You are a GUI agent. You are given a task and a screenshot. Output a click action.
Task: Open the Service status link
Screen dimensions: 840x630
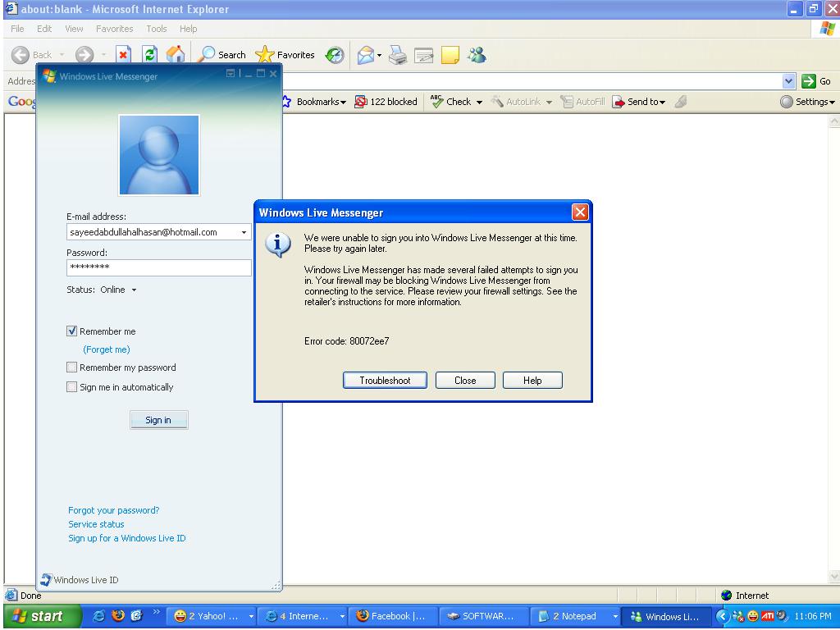pyautogui.click(x=96, y=524)
